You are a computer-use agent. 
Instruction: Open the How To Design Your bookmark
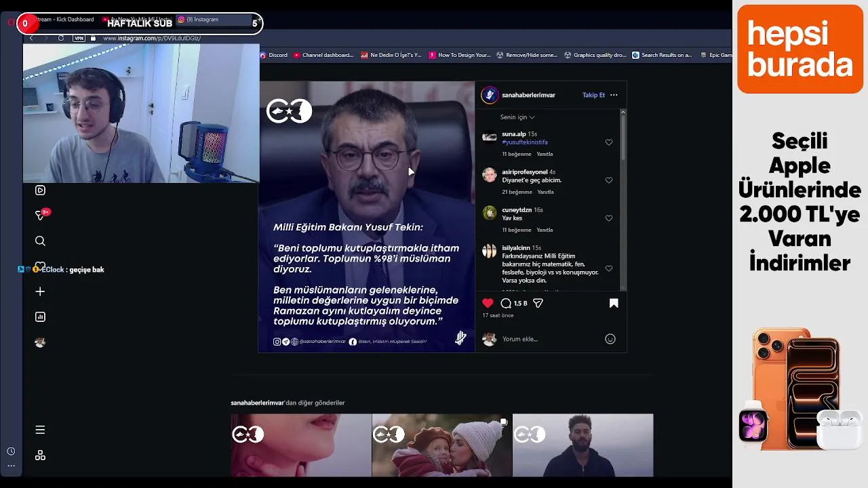[x=460, y=55]
